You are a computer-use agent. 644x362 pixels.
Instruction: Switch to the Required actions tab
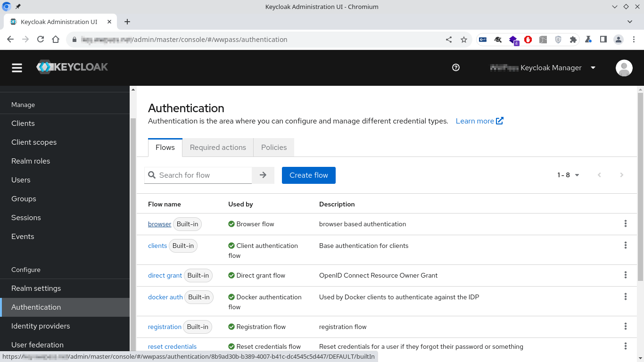click(x=217, y=147)
